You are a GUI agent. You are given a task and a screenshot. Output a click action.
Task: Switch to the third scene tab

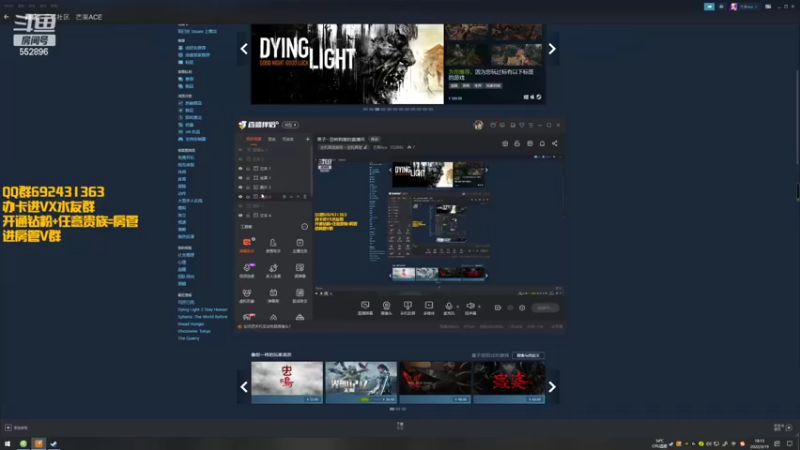pos(288,139)
